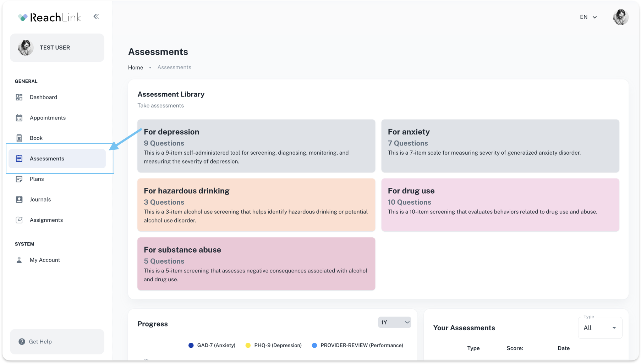Click the Home breadcrumb link
This screenshot has width=641, height=364.
coord(136,67)
